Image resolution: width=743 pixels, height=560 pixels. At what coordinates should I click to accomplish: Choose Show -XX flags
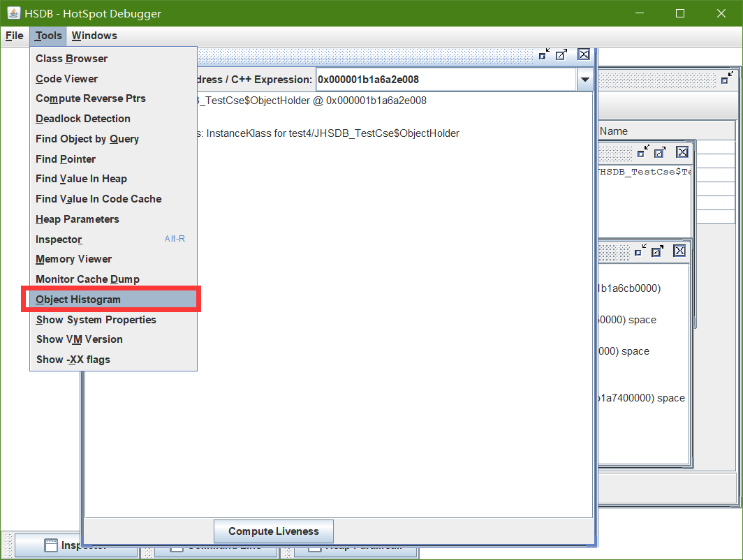[113, 360]
